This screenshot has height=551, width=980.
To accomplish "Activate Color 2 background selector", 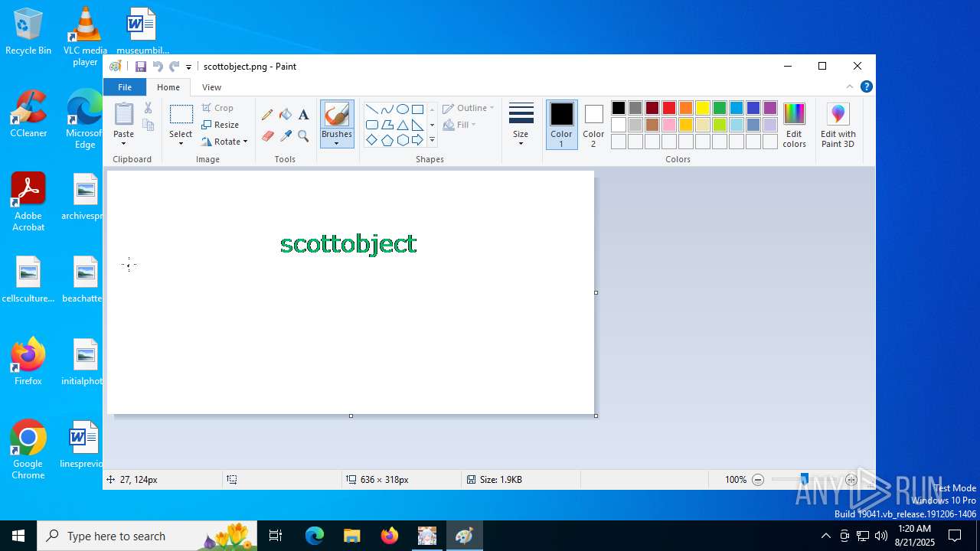I will coord(593,125).
